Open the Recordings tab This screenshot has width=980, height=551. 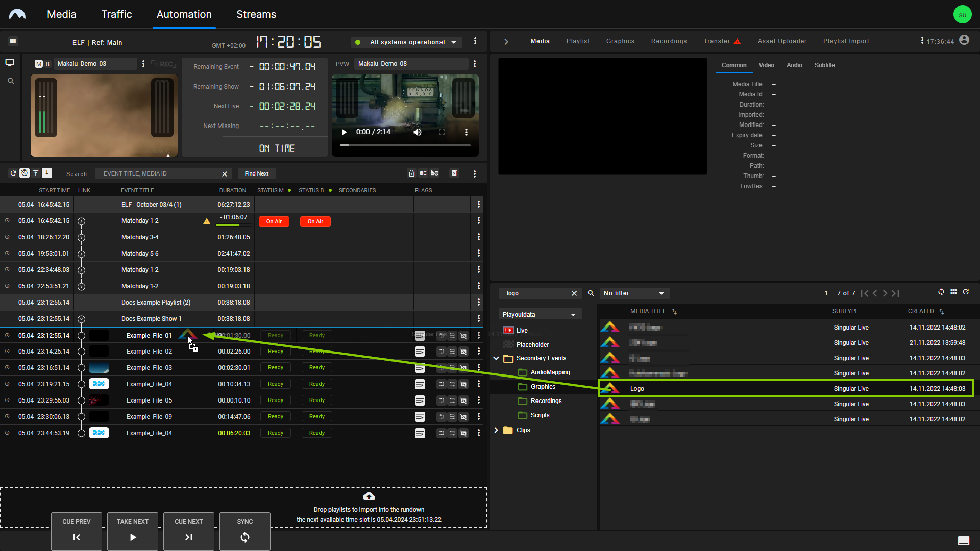(669, 41)
